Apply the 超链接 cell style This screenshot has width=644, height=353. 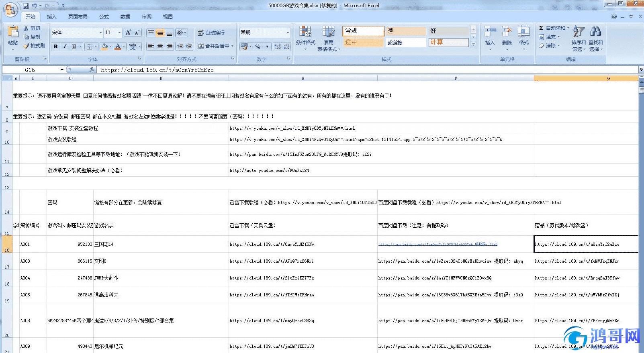tap(406, 42)
